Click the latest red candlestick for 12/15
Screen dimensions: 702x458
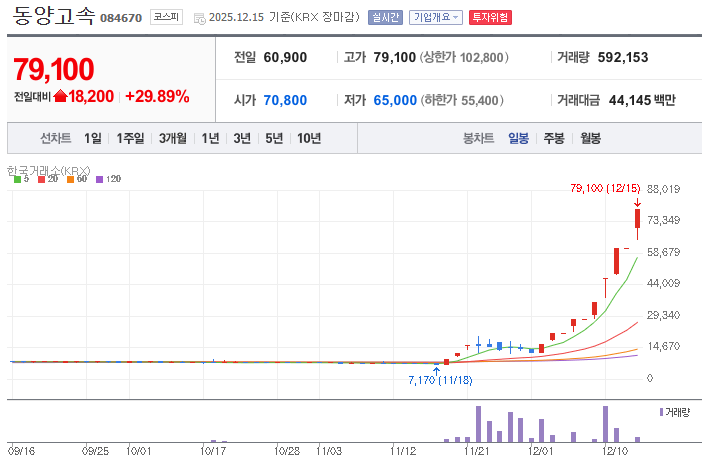[x=637, y=219]
